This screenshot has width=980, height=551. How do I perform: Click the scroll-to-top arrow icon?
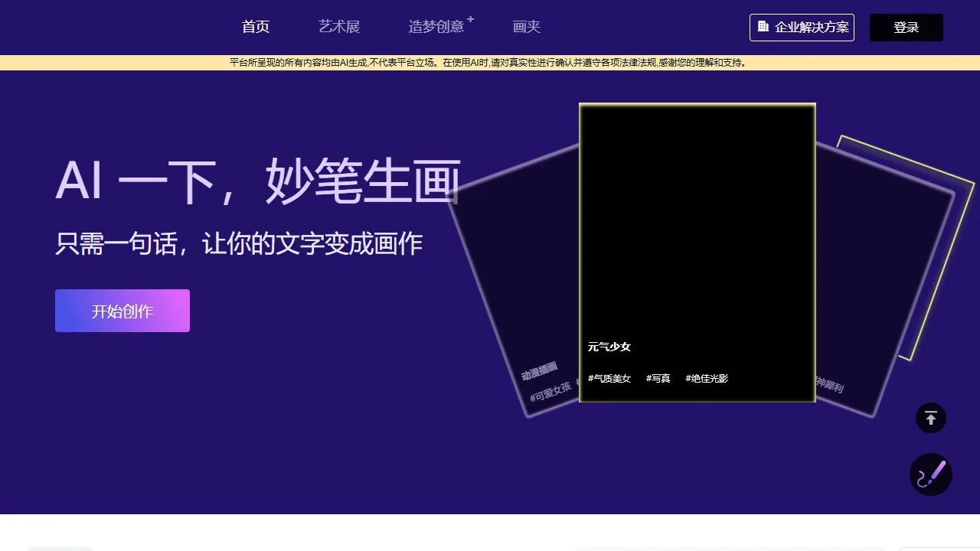tap(931, 418)
